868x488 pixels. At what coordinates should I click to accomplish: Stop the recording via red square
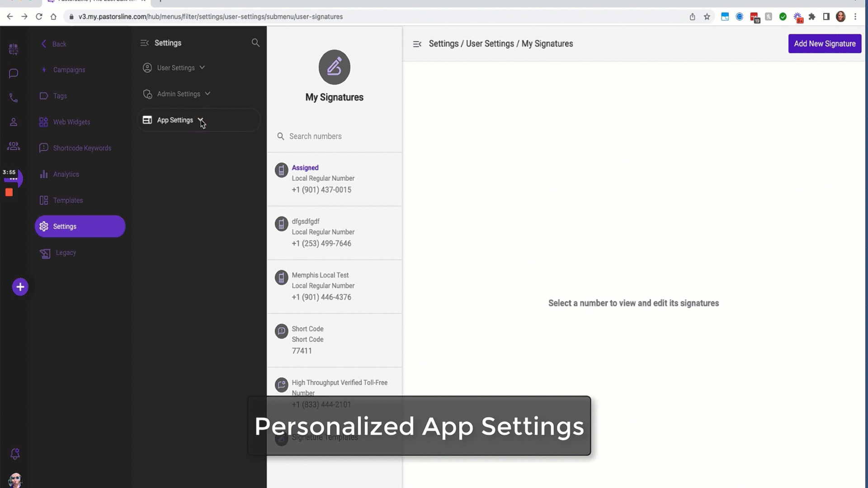[x=9, y=192]
